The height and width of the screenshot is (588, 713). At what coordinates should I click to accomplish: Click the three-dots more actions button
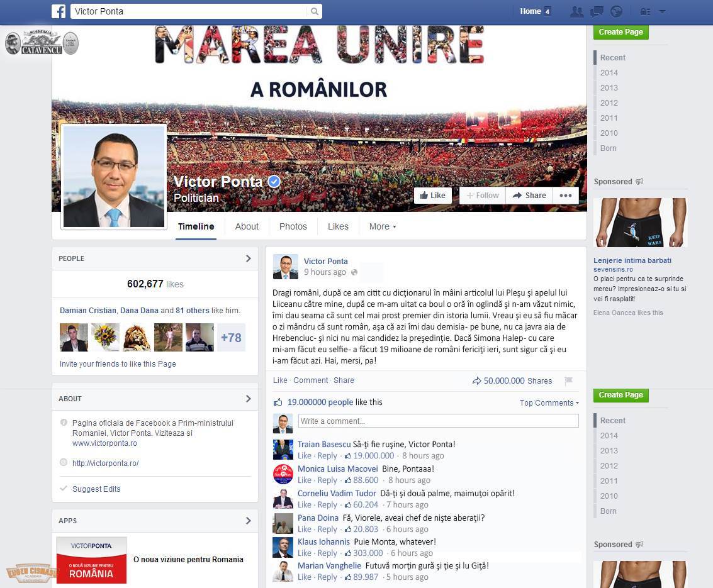(x=566, y=196)
